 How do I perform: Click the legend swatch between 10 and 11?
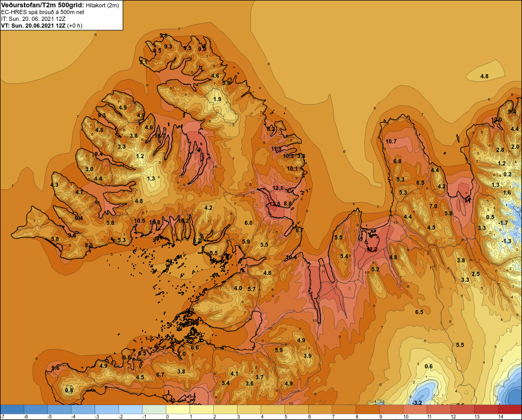tap(415, 409)
